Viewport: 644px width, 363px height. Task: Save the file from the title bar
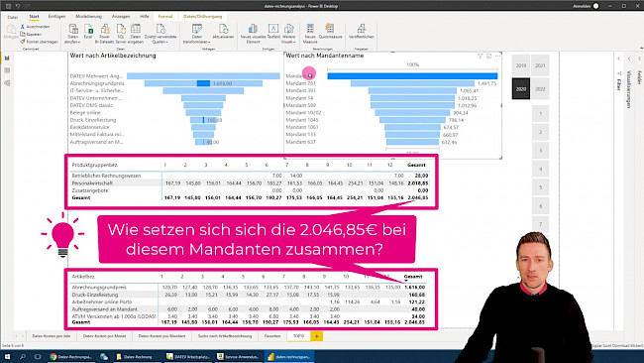pos(8,6)
